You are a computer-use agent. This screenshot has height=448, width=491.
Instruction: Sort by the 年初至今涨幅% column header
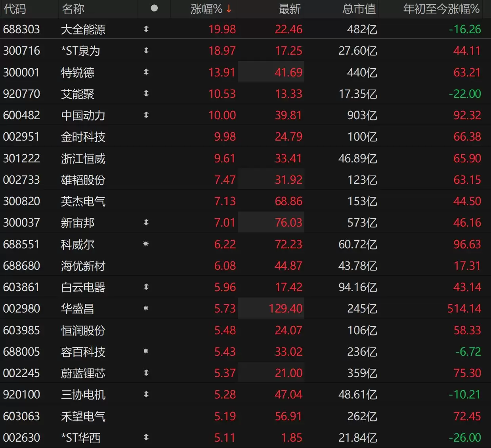pyautogui.click(x=441, y=9)
